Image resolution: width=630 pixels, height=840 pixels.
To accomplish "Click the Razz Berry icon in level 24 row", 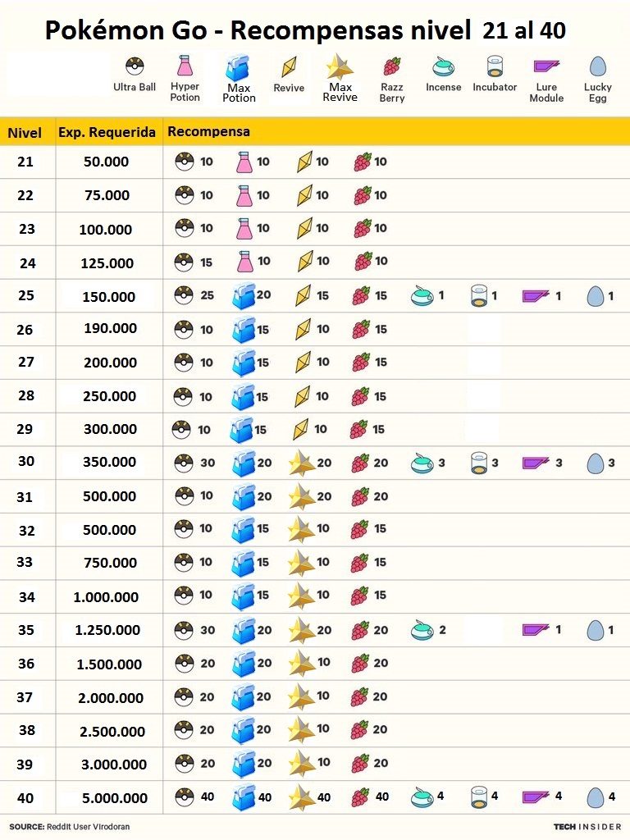I will click(363, 262).
